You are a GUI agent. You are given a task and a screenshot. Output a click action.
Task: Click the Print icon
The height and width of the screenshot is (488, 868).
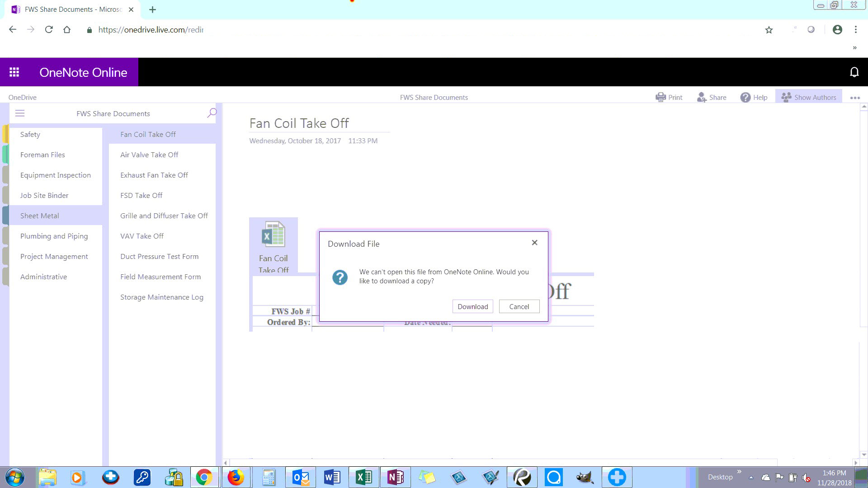[x=661, y=97]
